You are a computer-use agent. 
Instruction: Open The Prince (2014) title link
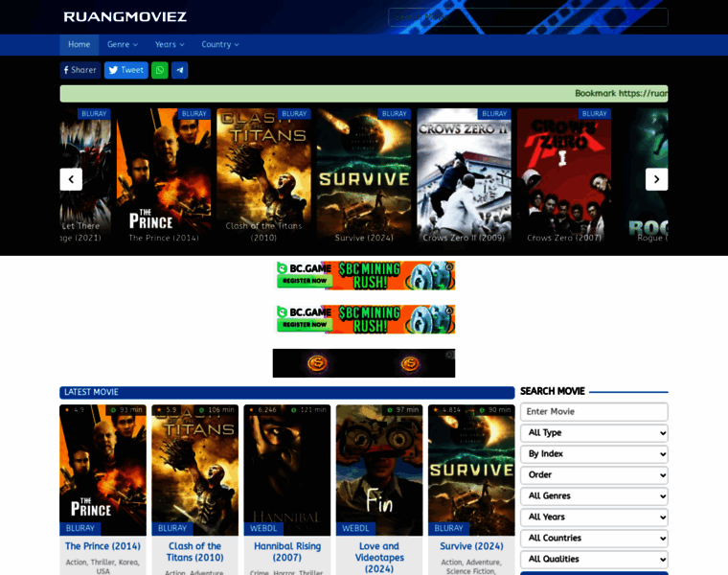tap(102, 546)
